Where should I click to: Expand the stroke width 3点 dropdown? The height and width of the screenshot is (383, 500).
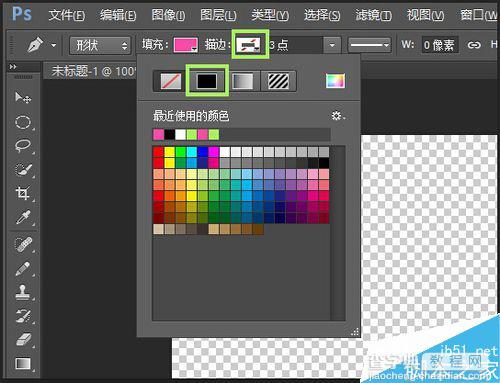click(x=332, y=45)
